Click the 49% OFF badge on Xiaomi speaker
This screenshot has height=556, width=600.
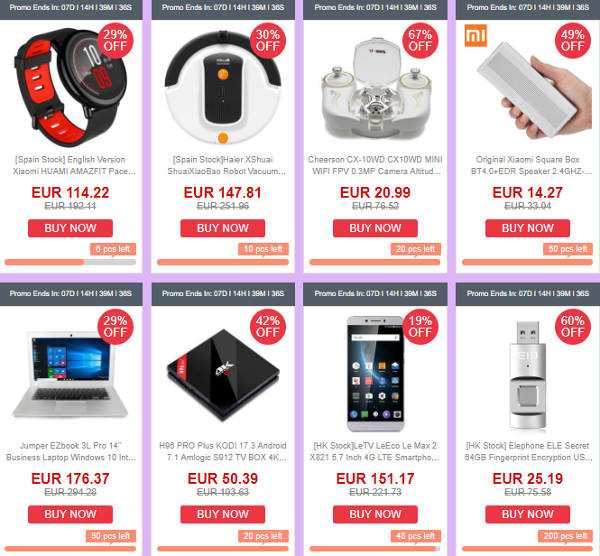(x=573, y=41)
